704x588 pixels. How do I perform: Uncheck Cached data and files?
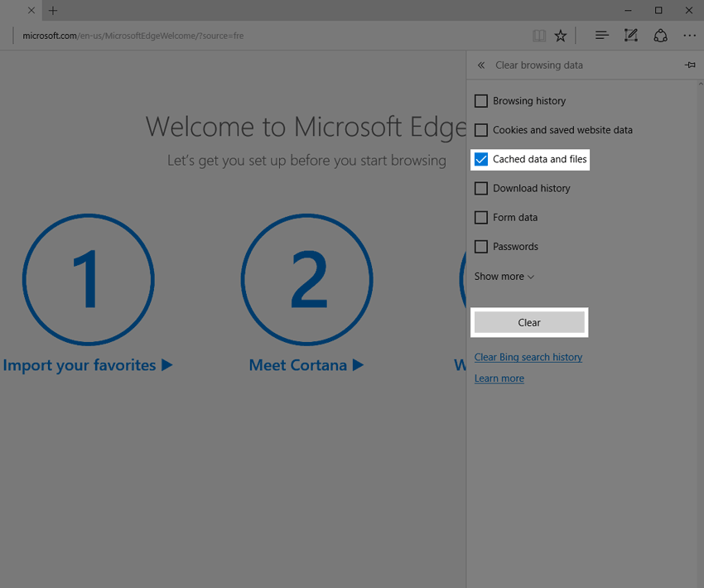click(481, 159)
